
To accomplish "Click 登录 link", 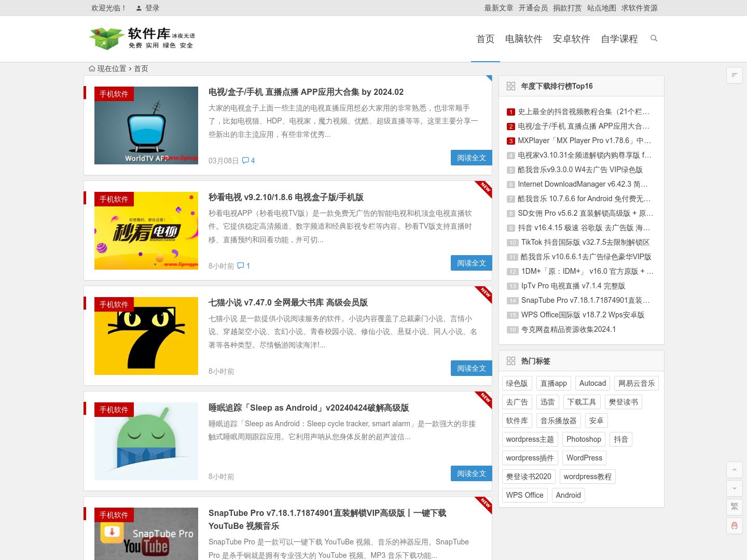I will click(152, 8).
